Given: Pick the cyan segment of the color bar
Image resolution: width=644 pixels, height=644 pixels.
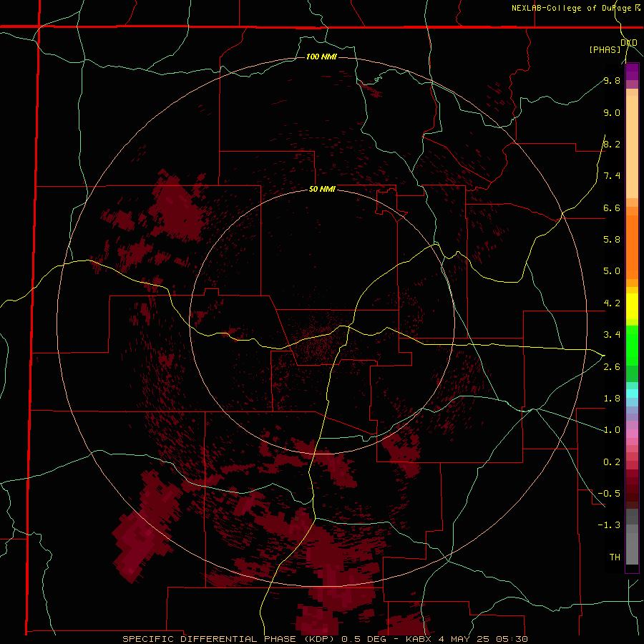Looking at the screenshot, I should coord(632,394).
